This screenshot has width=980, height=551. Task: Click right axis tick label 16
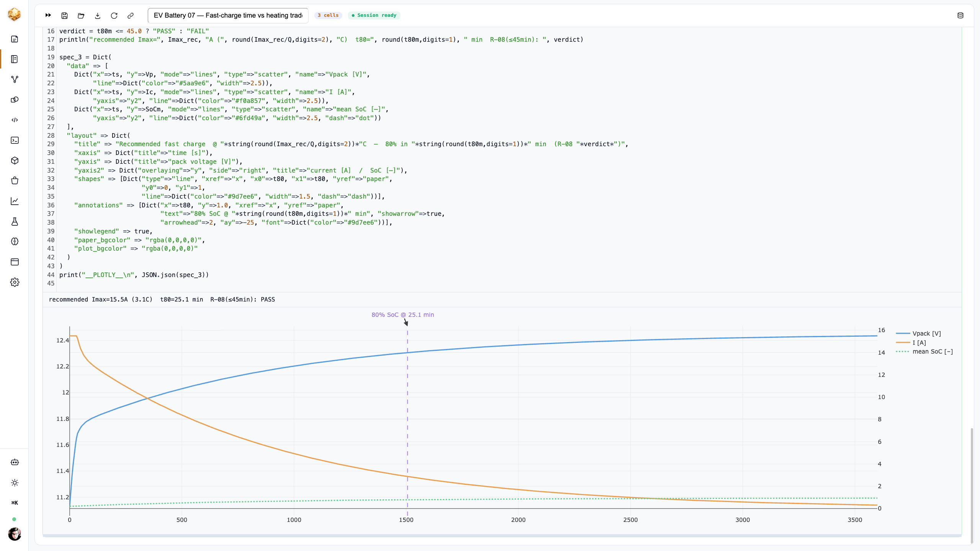pos(882,330)
